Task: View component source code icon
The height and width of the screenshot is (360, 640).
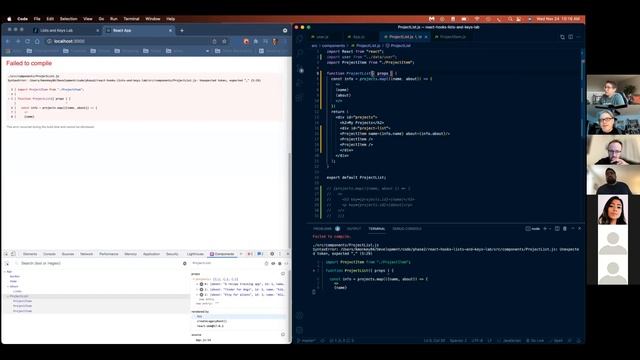Action: point(286,264)
